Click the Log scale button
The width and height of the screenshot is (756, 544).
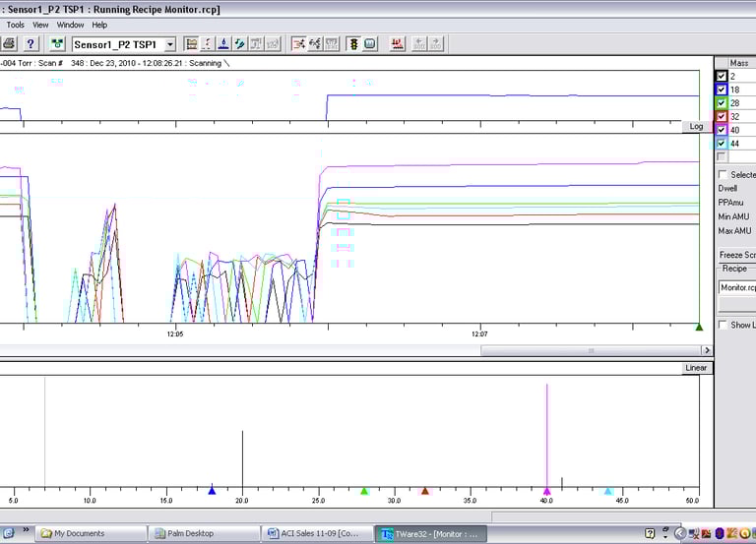pos(696,127)
